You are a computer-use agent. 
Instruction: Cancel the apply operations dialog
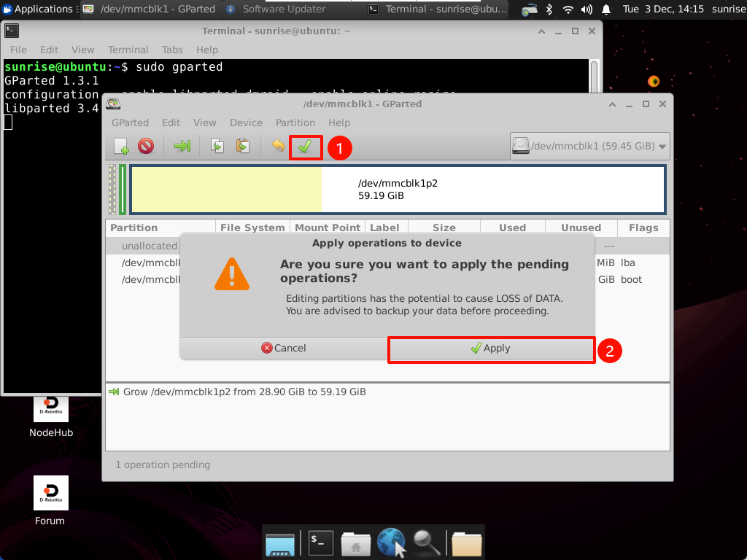coord(284,348)
